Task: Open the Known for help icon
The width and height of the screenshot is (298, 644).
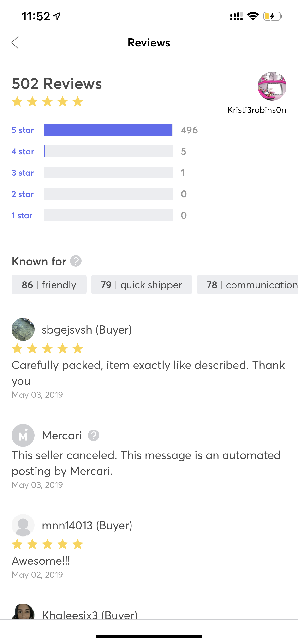Action: pyautogui.click(x=76, y=261)
